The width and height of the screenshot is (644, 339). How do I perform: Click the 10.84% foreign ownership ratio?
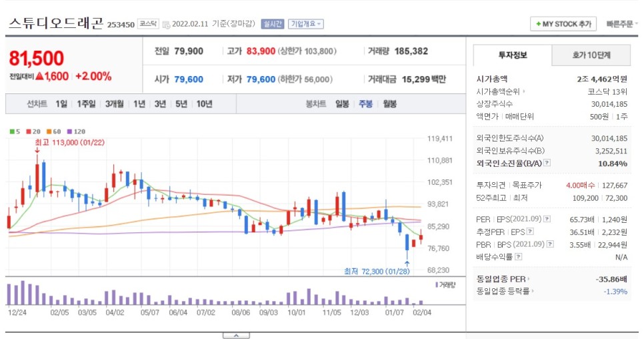click(613, 163)
